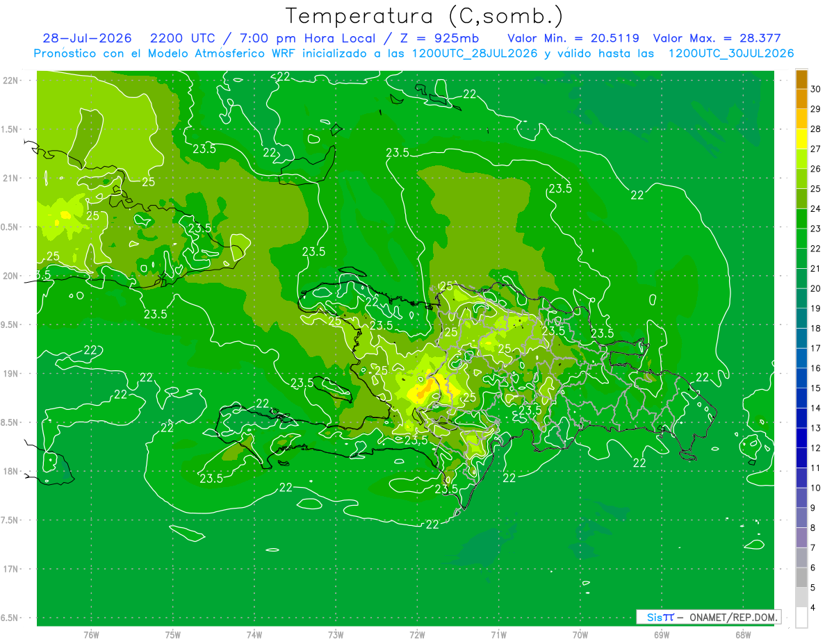Click the "SisTT - ONAMET/REP.DOM." credit label
834x644 pixels.
tap(709, 617)
